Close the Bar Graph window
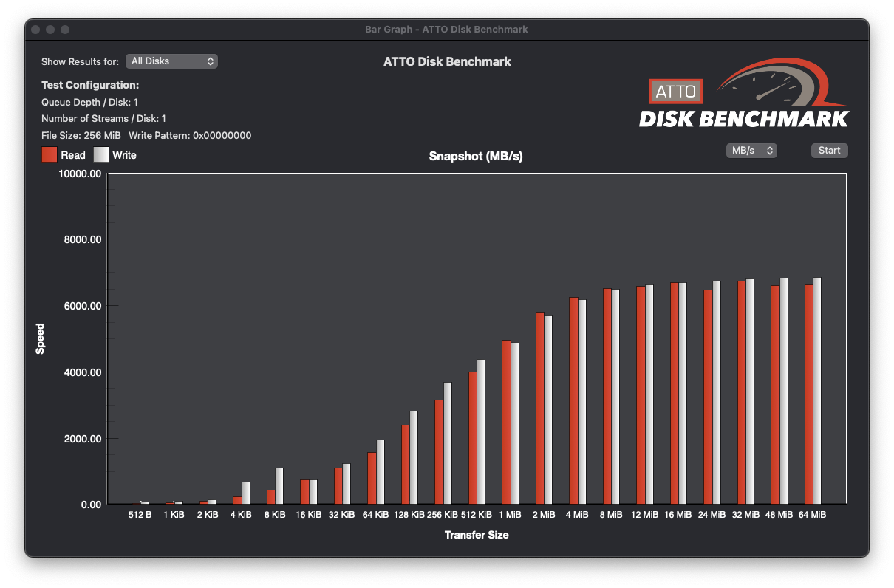Screen dimensions: 894x588 pos(35,30)
